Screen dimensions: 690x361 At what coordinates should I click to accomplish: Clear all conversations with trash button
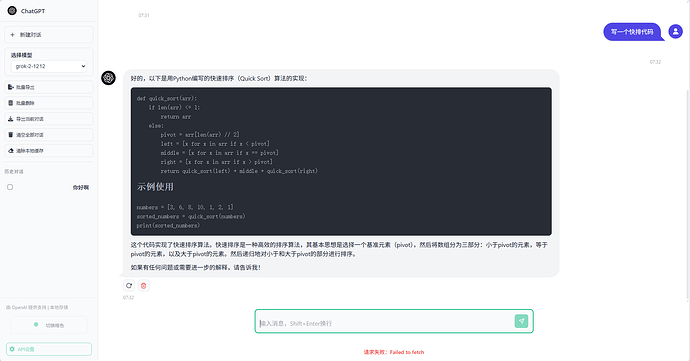pos(49,135)
